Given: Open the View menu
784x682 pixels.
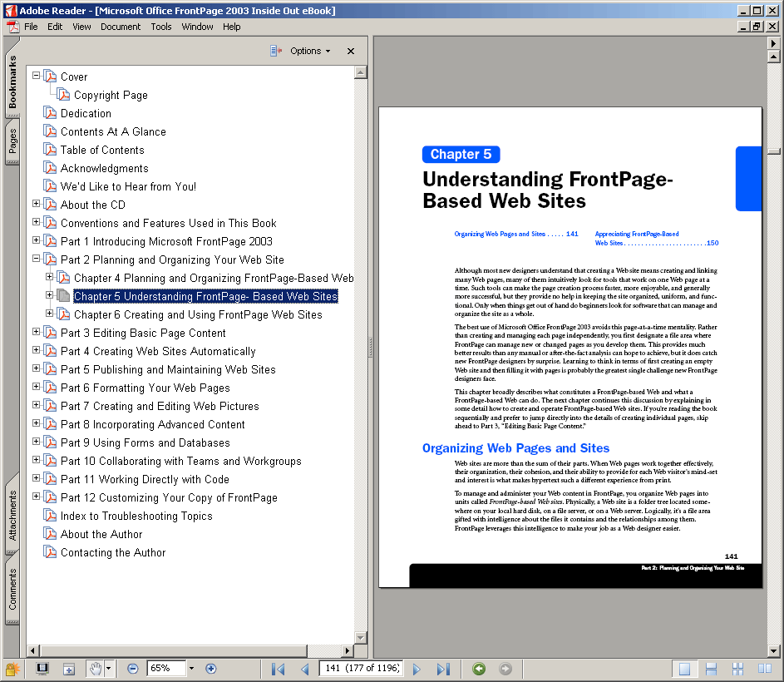Looking at the screenshot, I should click(x=81, y=27).
